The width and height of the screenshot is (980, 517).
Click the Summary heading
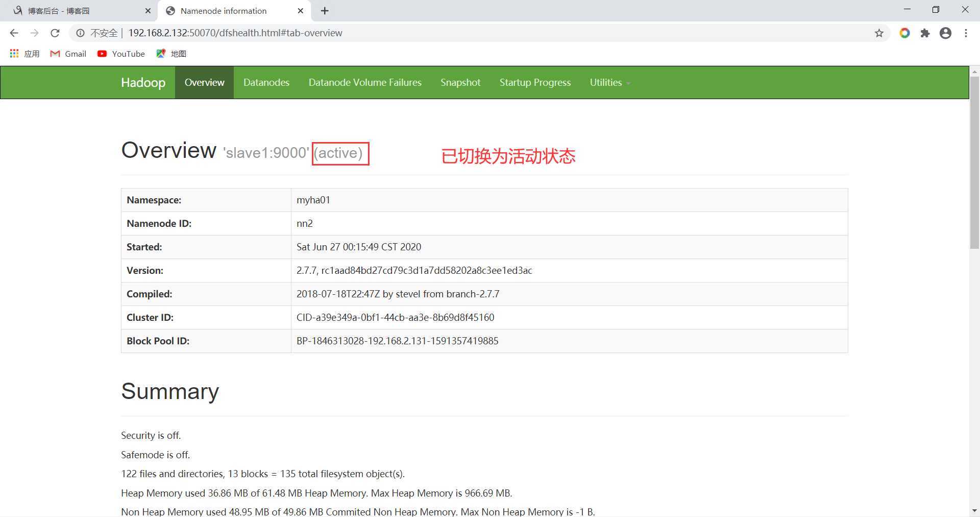170,391
